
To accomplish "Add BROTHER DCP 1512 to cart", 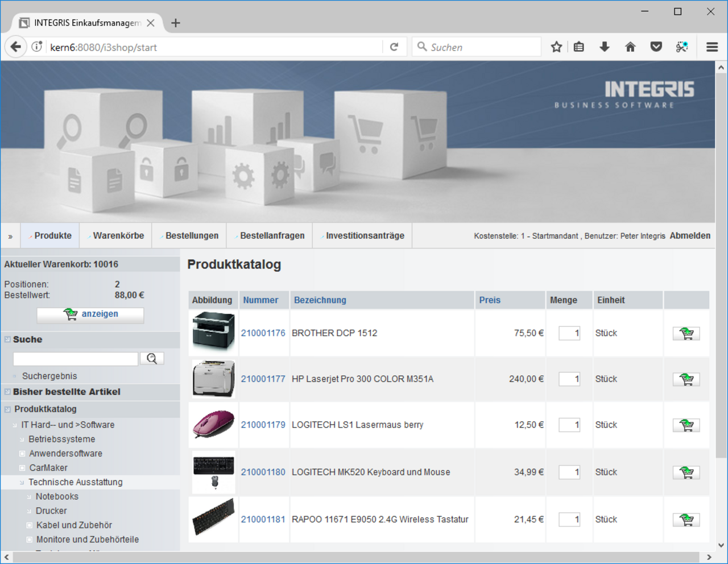I will (686, 334).
